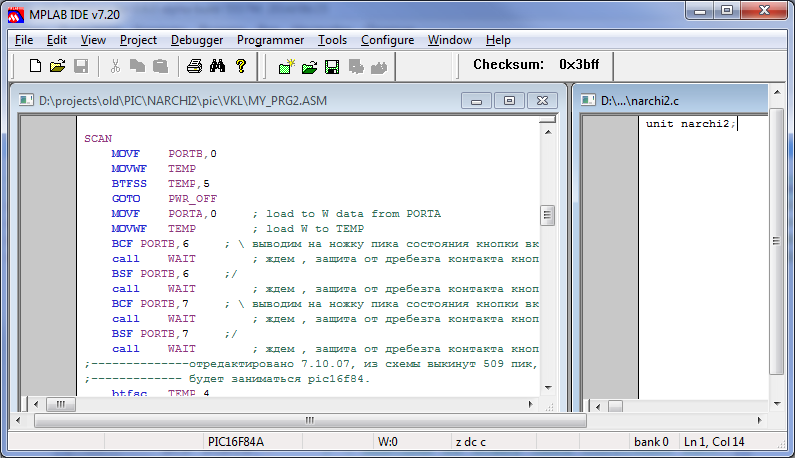Click comment 'load to W data from PORTA'
Screen dimensions: 795x458
[353, 214]
